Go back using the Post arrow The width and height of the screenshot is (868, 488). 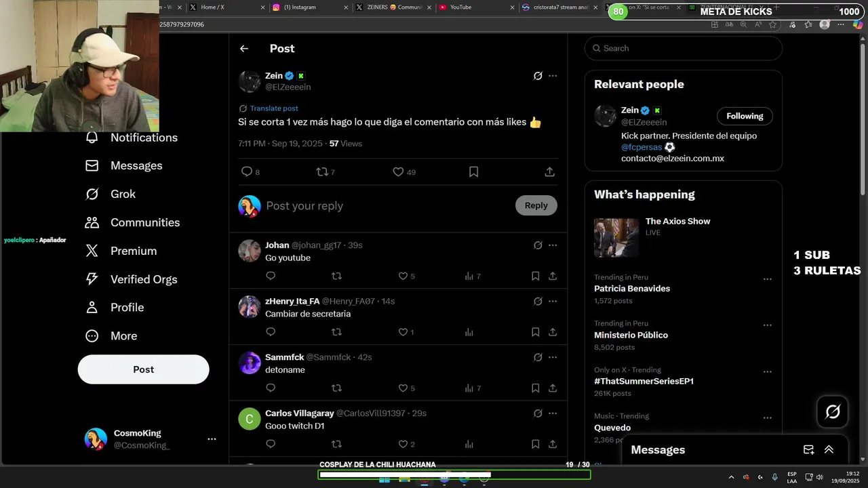click(x=244, y=49)
